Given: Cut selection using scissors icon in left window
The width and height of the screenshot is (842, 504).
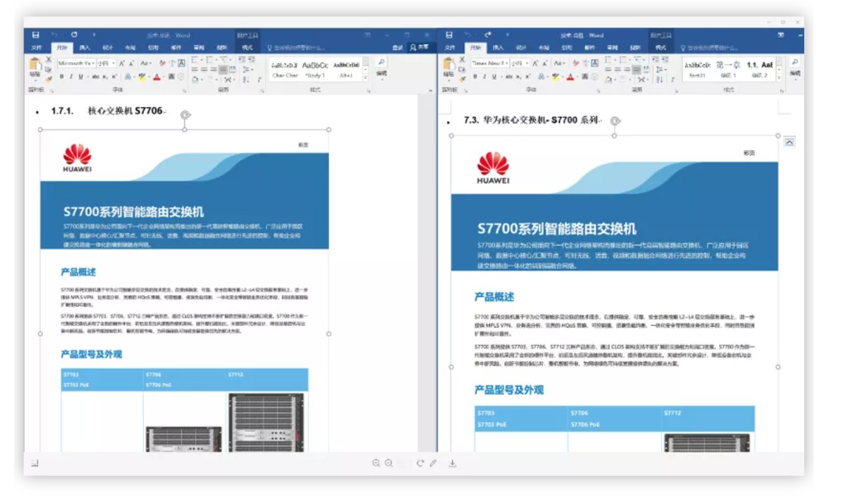Looking at the screenshot, I should tap(48, 60).
